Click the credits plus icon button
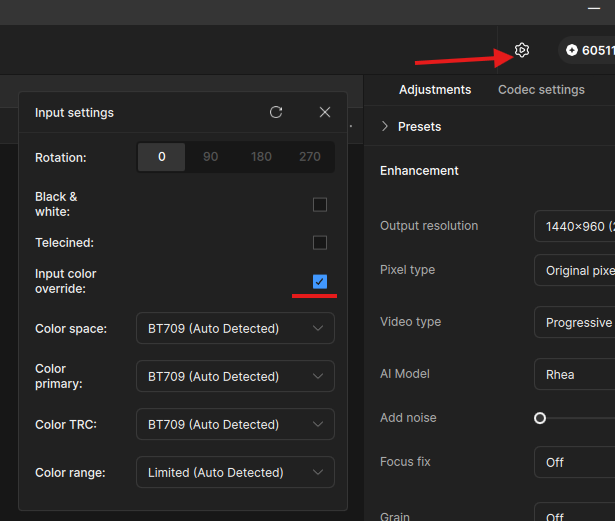The image size is (615, 521). (x=572, y=50)
